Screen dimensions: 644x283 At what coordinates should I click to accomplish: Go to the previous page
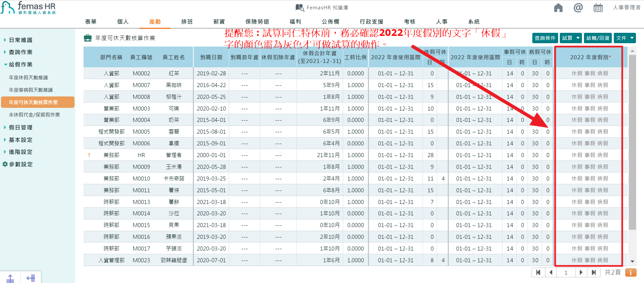point(551,272)
